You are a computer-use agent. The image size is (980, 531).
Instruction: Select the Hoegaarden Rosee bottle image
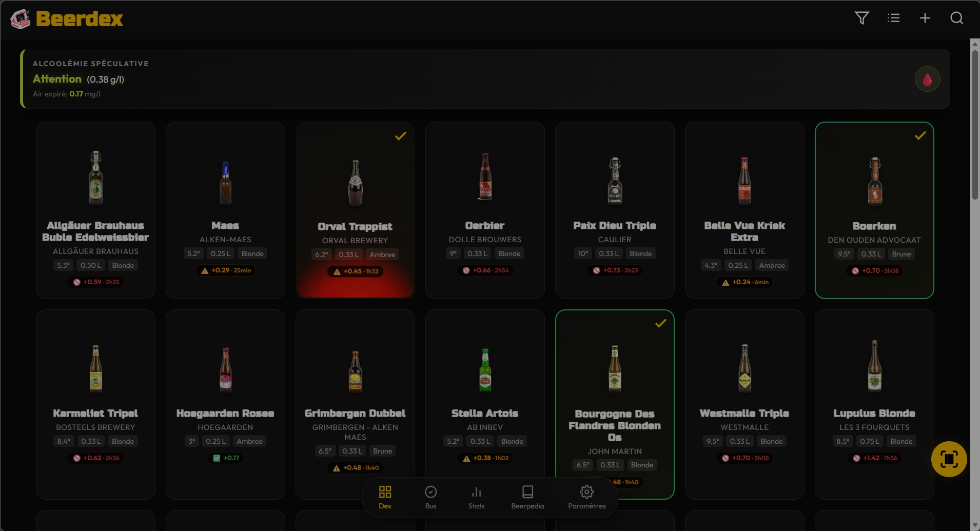(225, 369)
